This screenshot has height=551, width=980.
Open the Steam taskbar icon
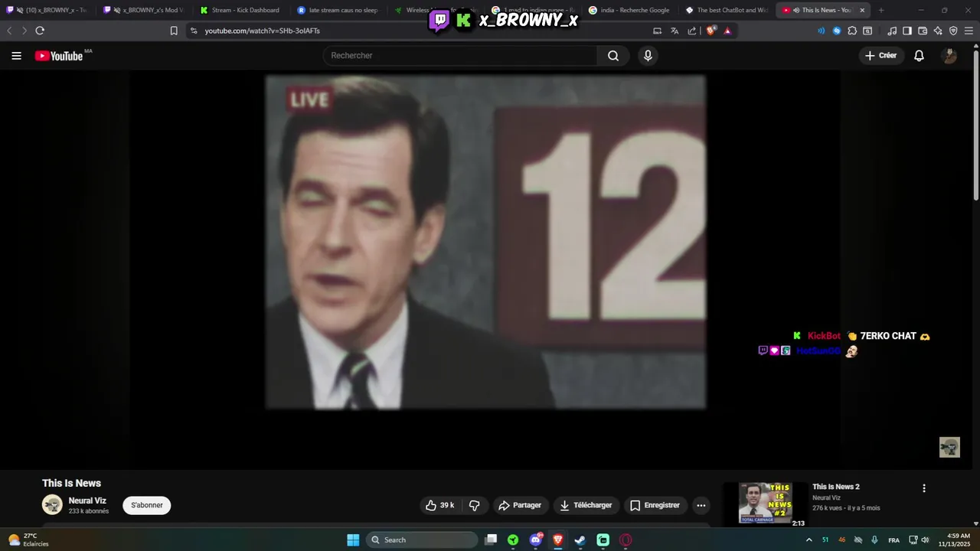pos(580,540)
